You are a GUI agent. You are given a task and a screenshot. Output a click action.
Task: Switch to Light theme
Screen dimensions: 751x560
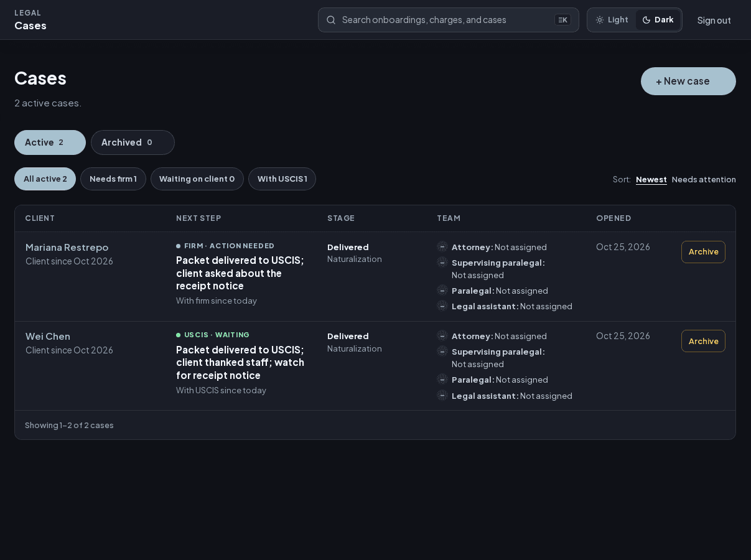click(612, 20)
